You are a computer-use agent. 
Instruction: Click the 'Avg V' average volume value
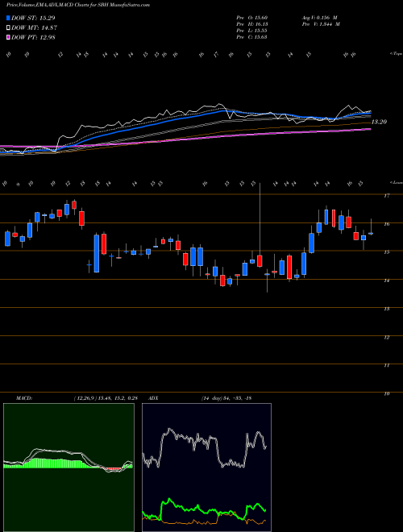pos(320,18)
